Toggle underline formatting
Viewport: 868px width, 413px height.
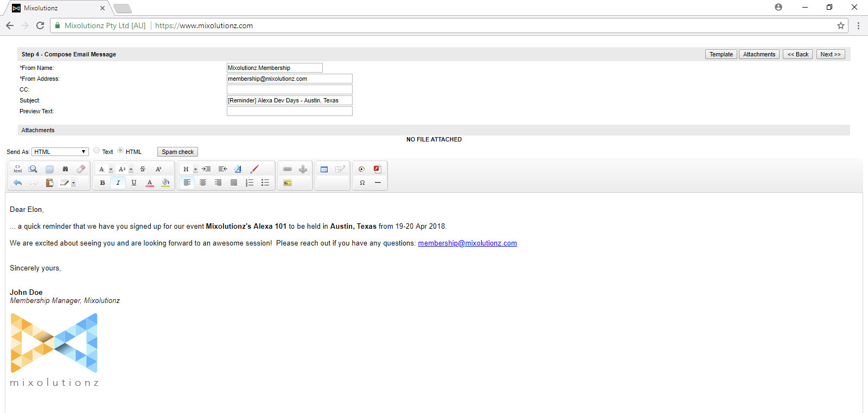click(134, 183)
